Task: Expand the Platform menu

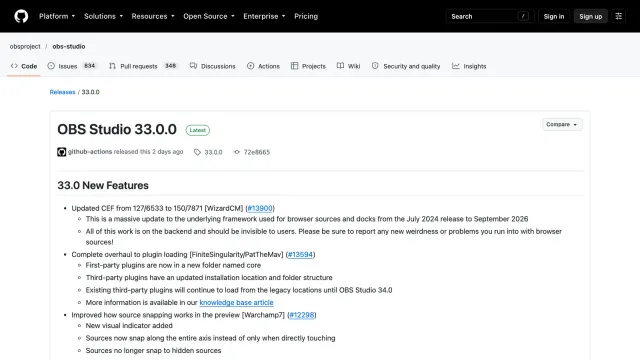Action: 57,16
